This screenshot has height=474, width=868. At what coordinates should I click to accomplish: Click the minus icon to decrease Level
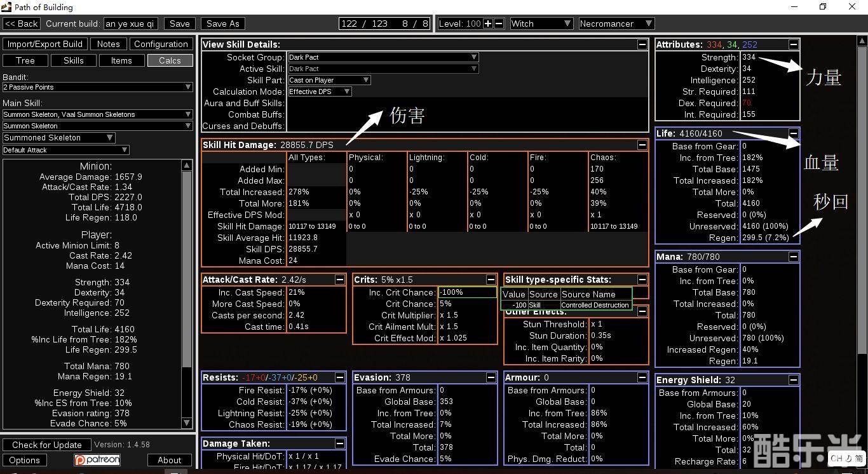coord(499,24)
